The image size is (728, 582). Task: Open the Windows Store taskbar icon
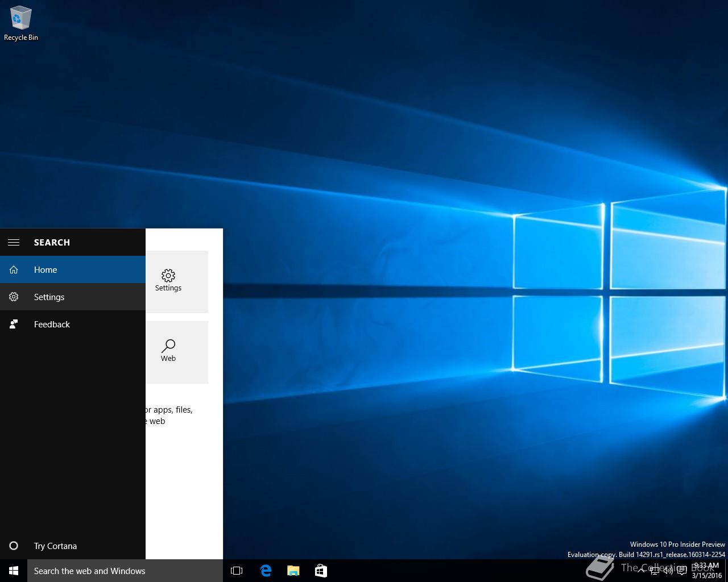(x=321, y=571)
